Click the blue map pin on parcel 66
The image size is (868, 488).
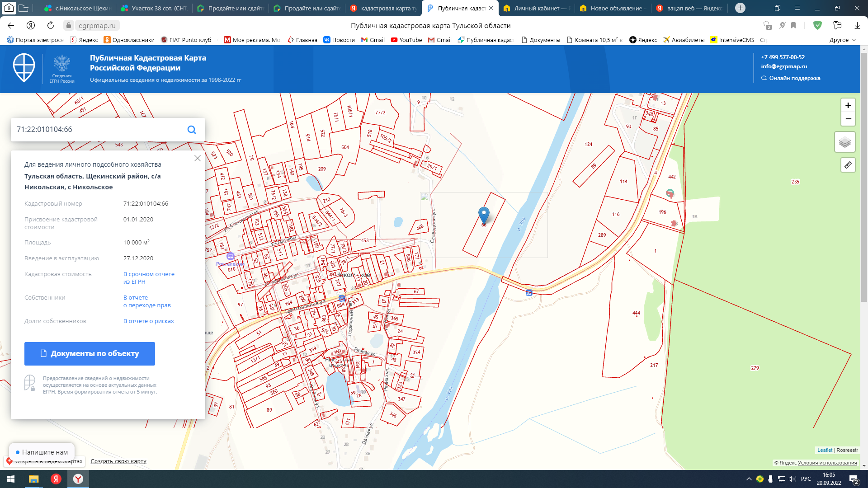(484, 215)
